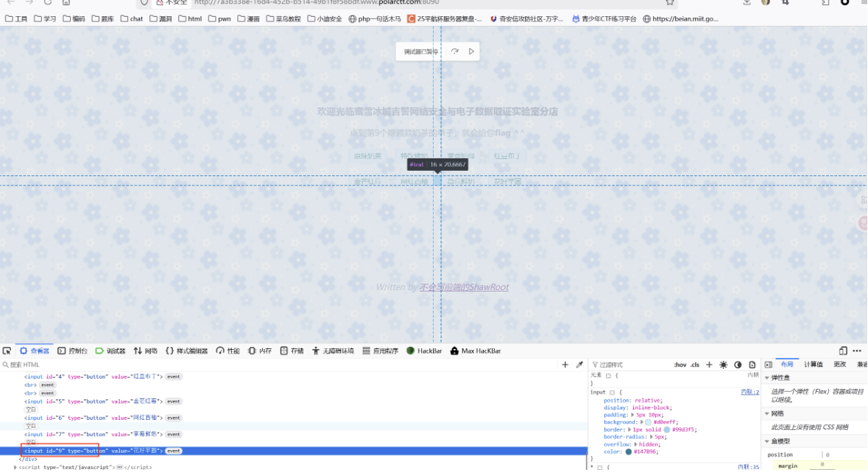The image size is (868, 475).
Task: Expand the padding shorthand property
Action: point(632,415)
